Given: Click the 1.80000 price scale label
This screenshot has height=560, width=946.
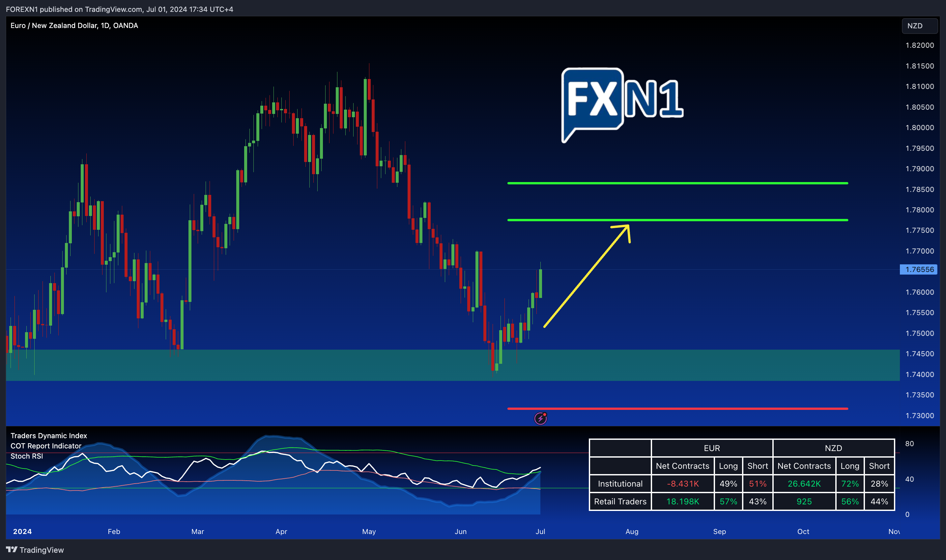Looking at the screenshot, I should point(920,127).
